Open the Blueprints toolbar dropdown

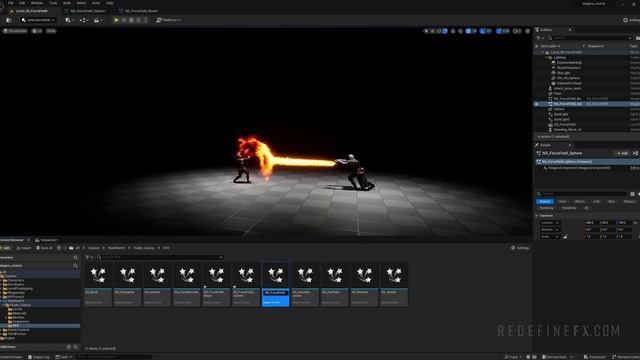pos(84,20)
